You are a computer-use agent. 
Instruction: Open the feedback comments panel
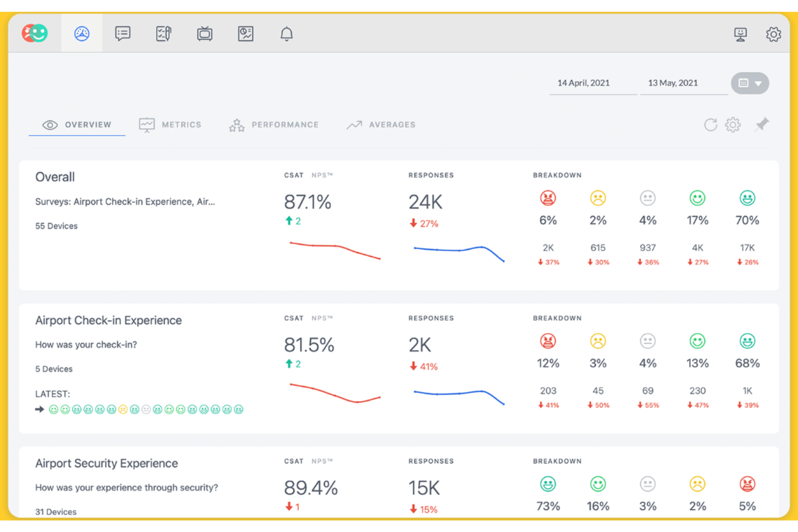[122, 33]
